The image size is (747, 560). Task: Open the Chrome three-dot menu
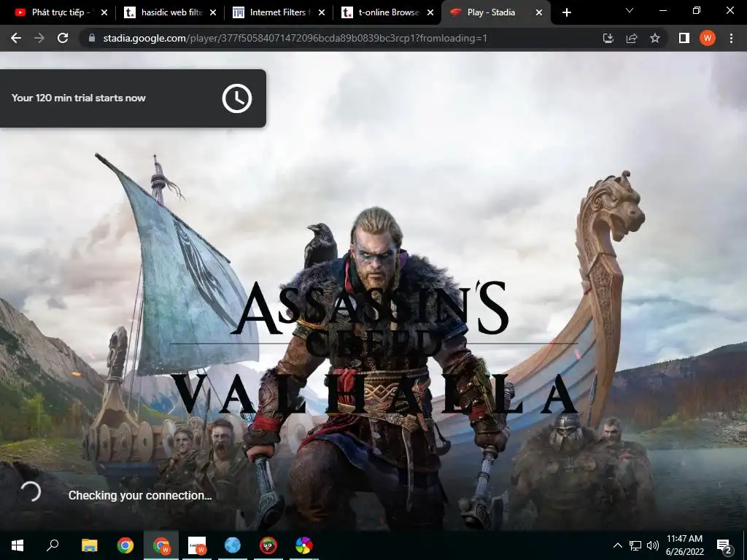click(x=731, y=38)
